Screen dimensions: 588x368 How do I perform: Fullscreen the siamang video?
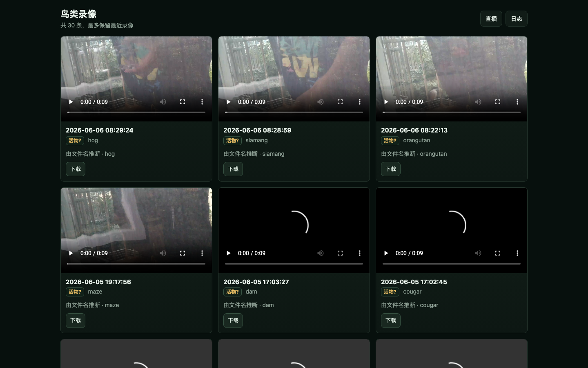pos(340,102)
